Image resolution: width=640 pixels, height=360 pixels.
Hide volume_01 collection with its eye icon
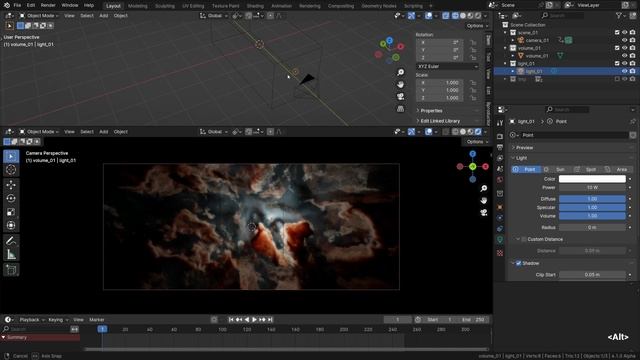(x=624, y=48)
